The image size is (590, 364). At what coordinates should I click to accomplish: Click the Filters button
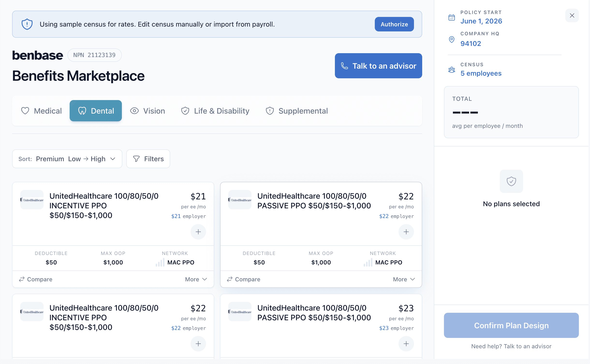coord(148,159)
